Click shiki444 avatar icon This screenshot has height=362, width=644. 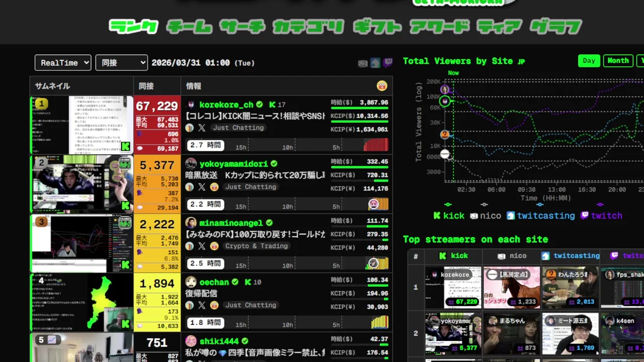click(x=191, y=341)
